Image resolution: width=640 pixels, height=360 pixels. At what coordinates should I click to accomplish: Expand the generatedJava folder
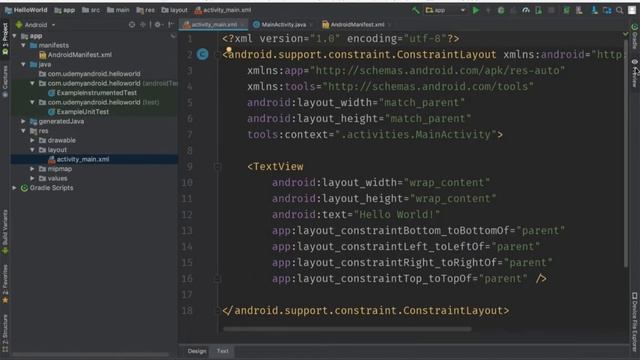point(24,121)
